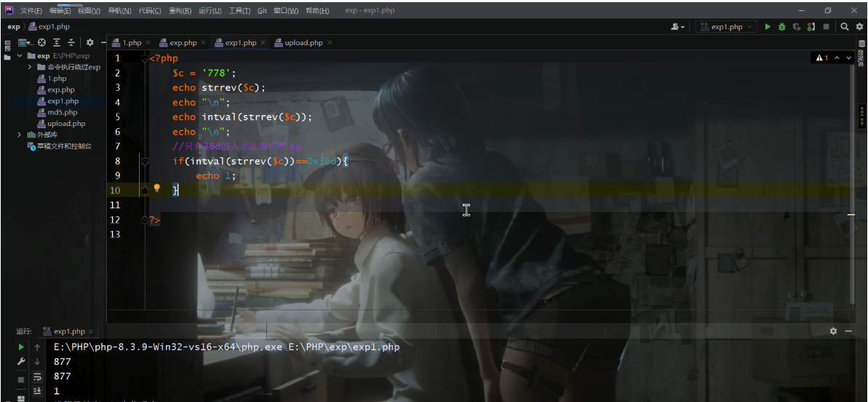Collapse all in project tree toolbar
This screenshot has width=868, height=402.
tap(71, 43)
